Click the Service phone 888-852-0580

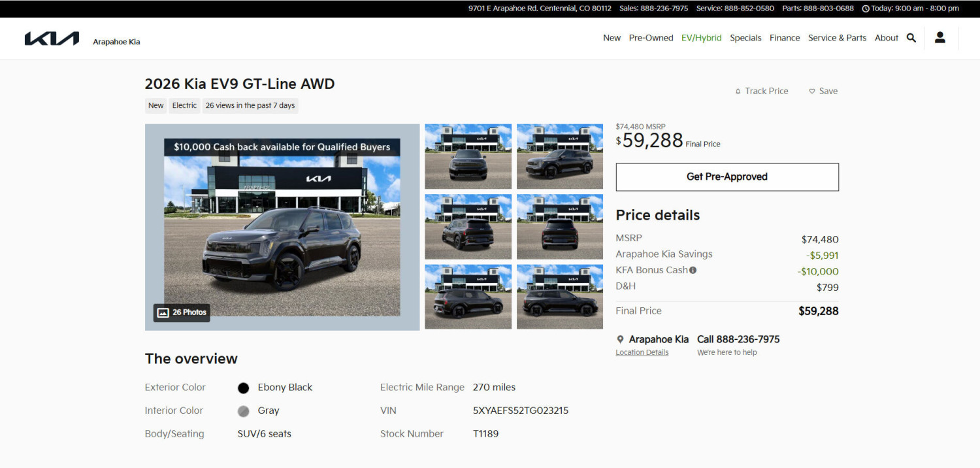pyautogui.click(x=749, y=8)
